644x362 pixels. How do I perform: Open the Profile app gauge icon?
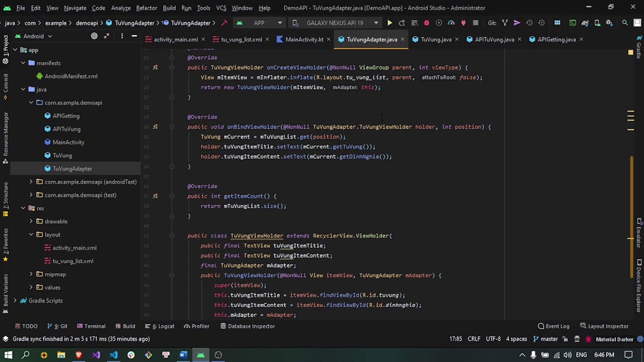click(x=451, y=23)
